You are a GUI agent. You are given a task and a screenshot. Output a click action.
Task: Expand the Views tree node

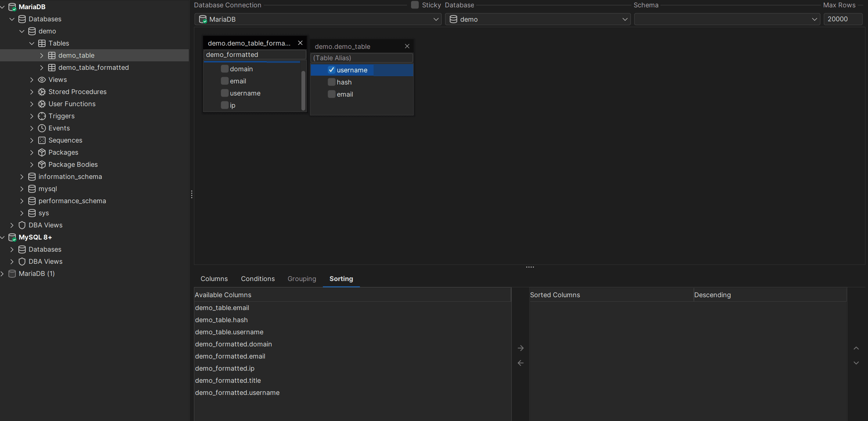(x=32, y=80)
